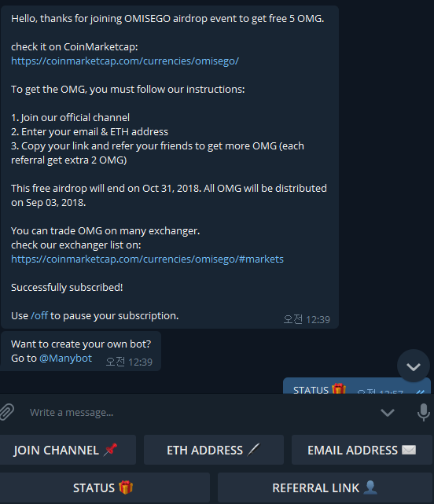Click the EMAIL ADDRESS keyboard button
The width and height of the screenshot is (434, 504).
coord(362,450)
